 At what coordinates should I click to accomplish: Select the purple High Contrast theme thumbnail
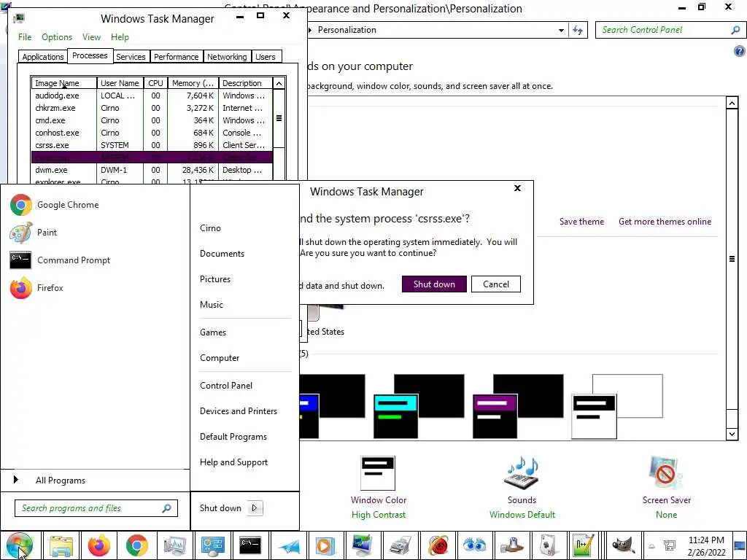(519, 406)
